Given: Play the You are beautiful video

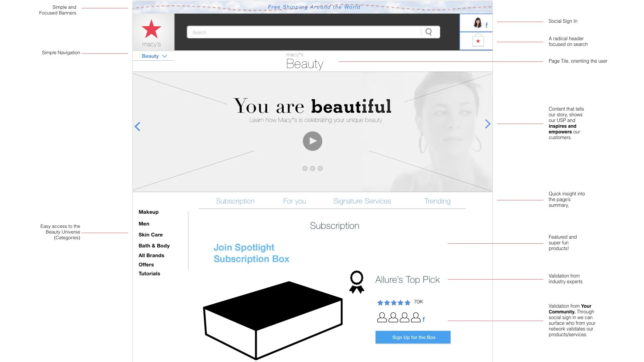Looking at the screenshot, I should [312, 141].
